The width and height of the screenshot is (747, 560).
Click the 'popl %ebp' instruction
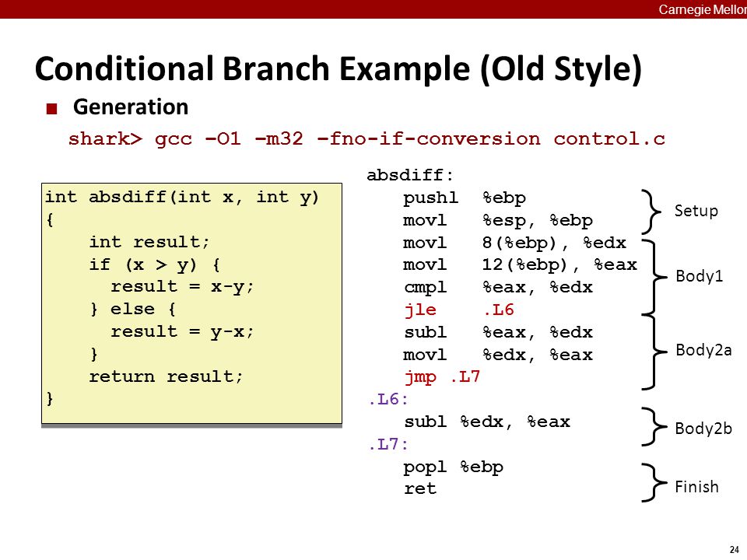[453, 467]
